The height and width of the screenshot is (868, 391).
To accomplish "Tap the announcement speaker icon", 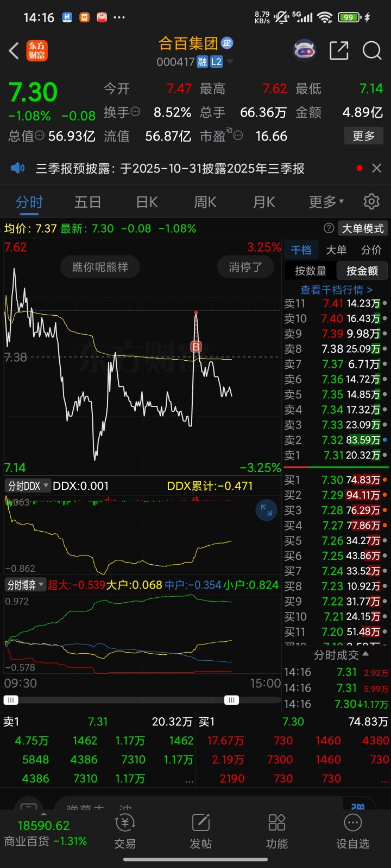I will (x=18, y=168).
